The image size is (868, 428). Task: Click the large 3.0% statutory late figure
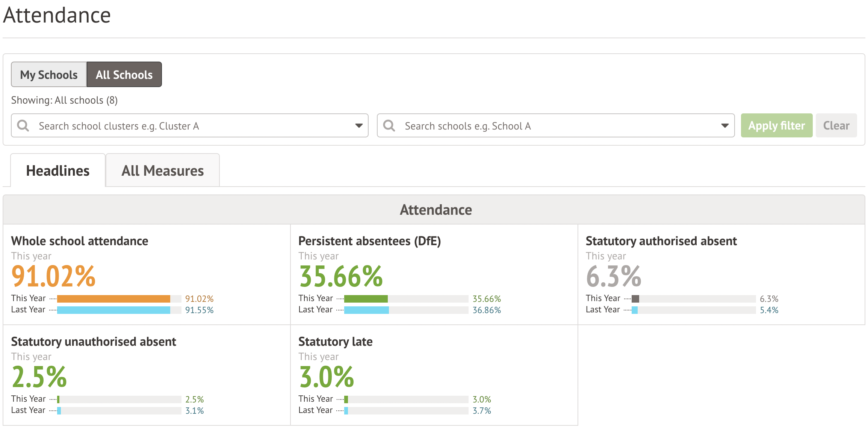[326, 377]
